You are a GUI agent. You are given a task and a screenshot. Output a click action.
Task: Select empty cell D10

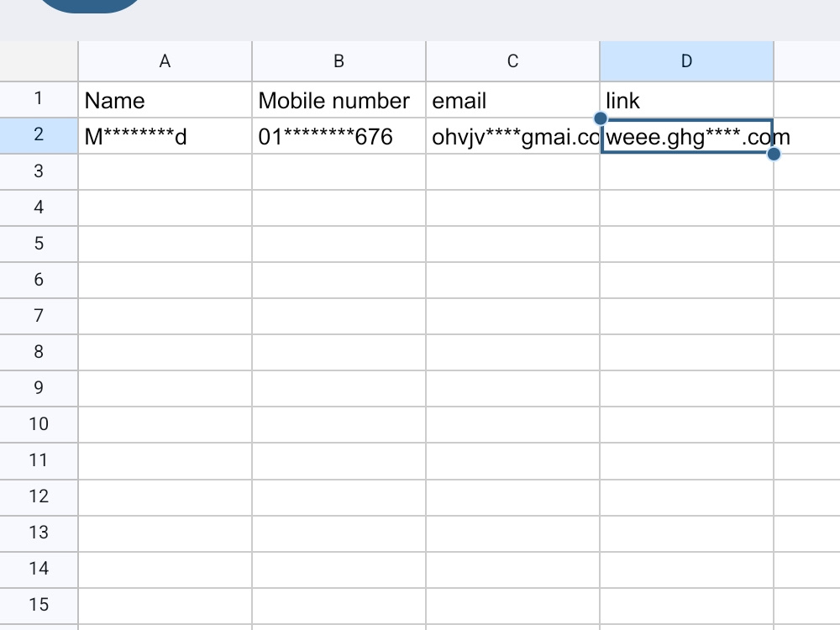(x=687, y=424)
